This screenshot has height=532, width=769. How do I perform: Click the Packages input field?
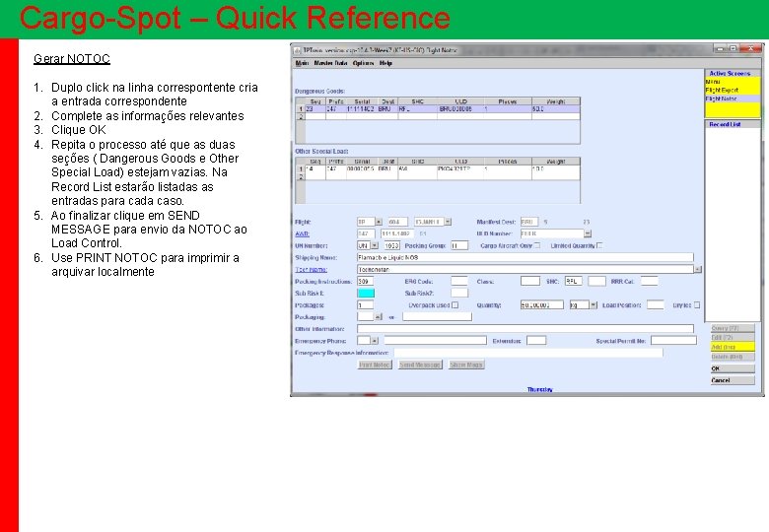(x=366, y=305)
